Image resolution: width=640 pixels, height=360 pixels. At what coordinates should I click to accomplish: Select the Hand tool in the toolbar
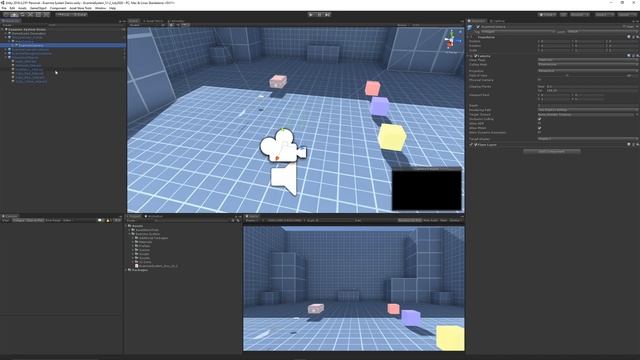[6, 15]
